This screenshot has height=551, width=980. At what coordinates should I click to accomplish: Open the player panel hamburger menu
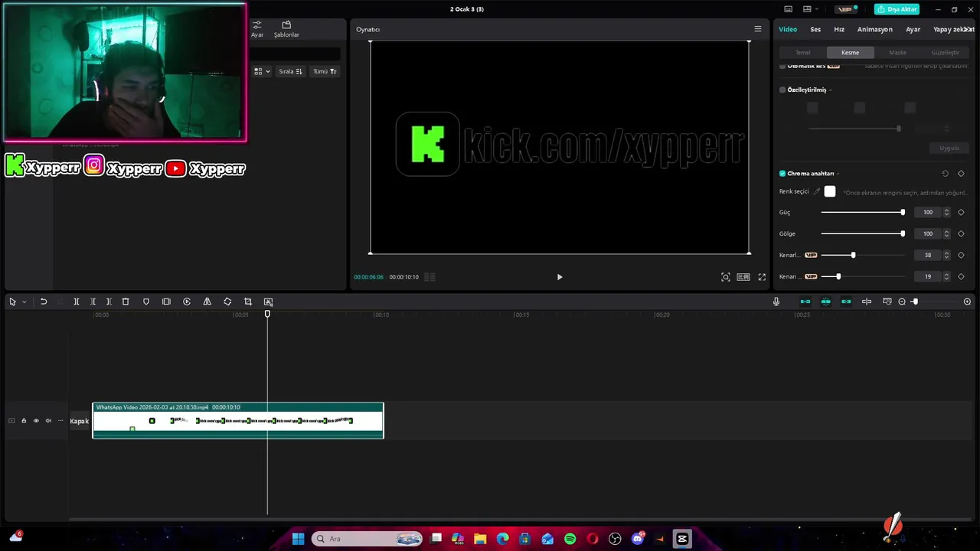point(758,29)
